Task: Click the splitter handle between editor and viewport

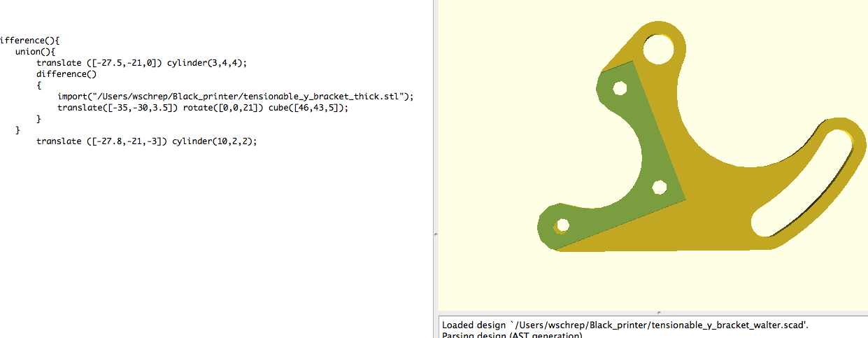Action: pos(435,234)
